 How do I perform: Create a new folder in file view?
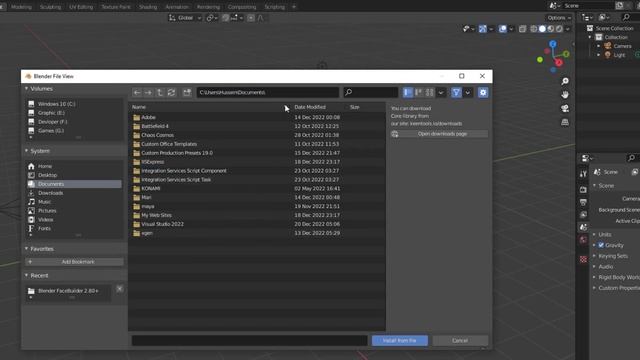point(187,93)
